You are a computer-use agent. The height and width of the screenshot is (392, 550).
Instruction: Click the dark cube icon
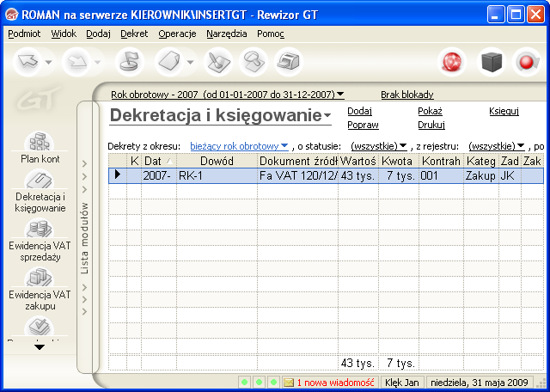[x=492, y=62]
